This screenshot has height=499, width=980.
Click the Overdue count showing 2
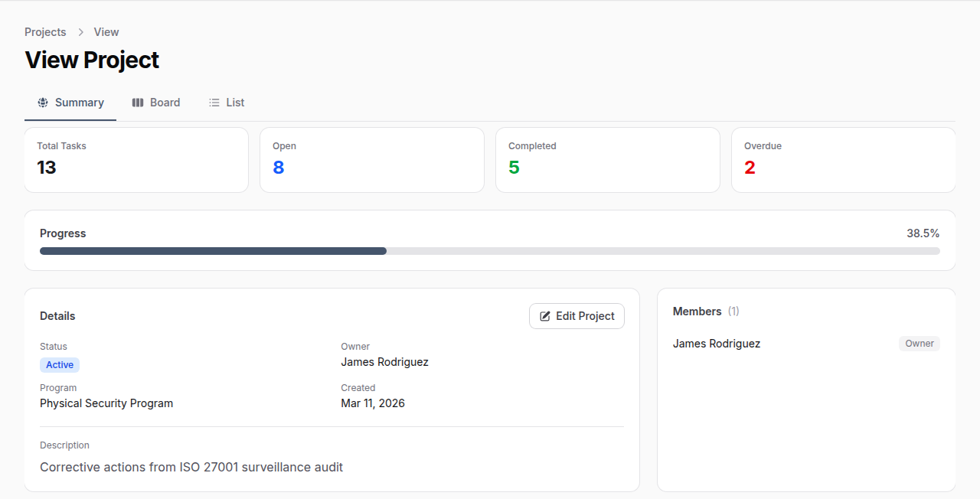click(750, 167)
